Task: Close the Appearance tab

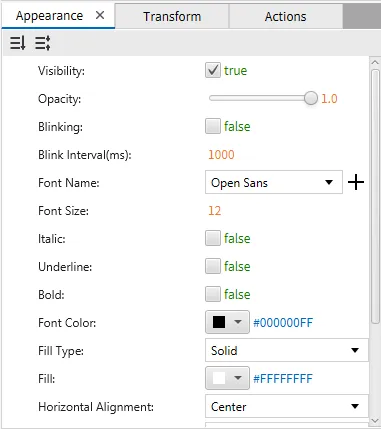Action: pos(100,15)
